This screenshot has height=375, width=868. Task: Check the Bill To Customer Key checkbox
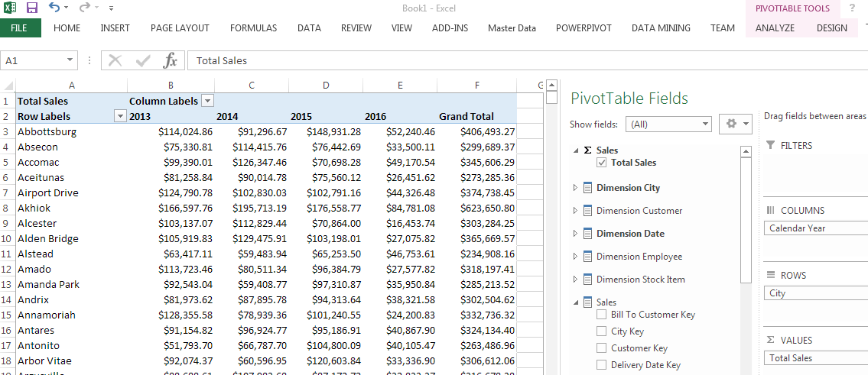coord(601,315)
